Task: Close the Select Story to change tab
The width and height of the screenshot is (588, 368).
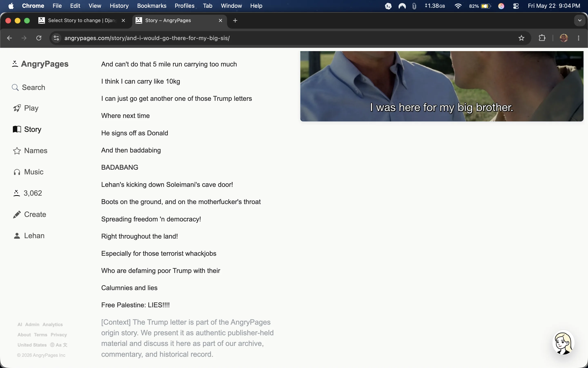Action: pyautogui.click(x=124, y=20)
